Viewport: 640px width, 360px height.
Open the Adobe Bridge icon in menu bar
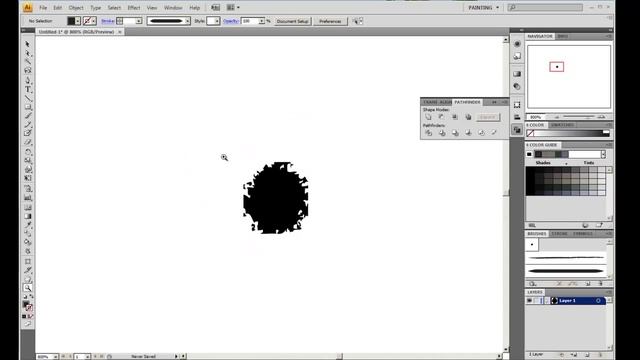(x=215, y=7)
